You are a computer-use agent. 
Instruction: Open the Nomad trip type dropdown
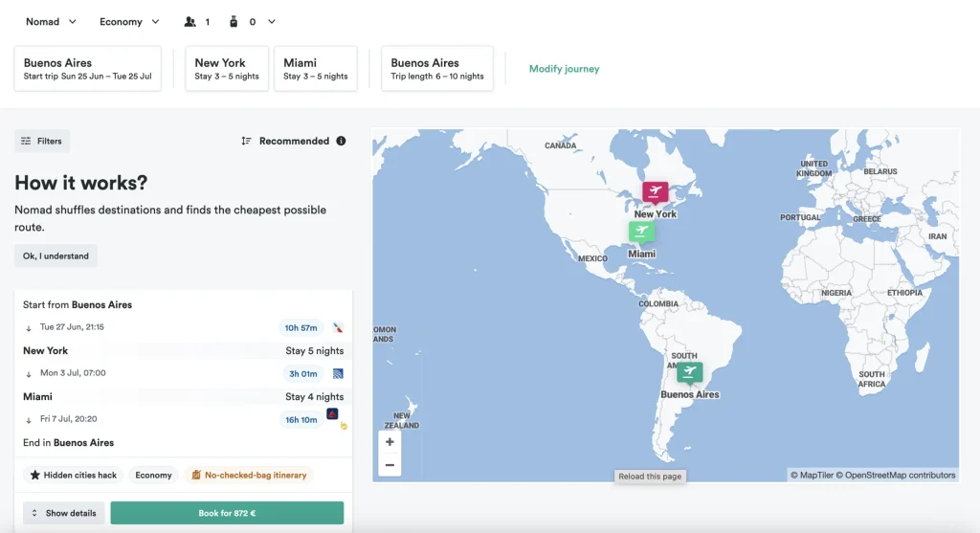pyautogui.click(x=51, y=22)
